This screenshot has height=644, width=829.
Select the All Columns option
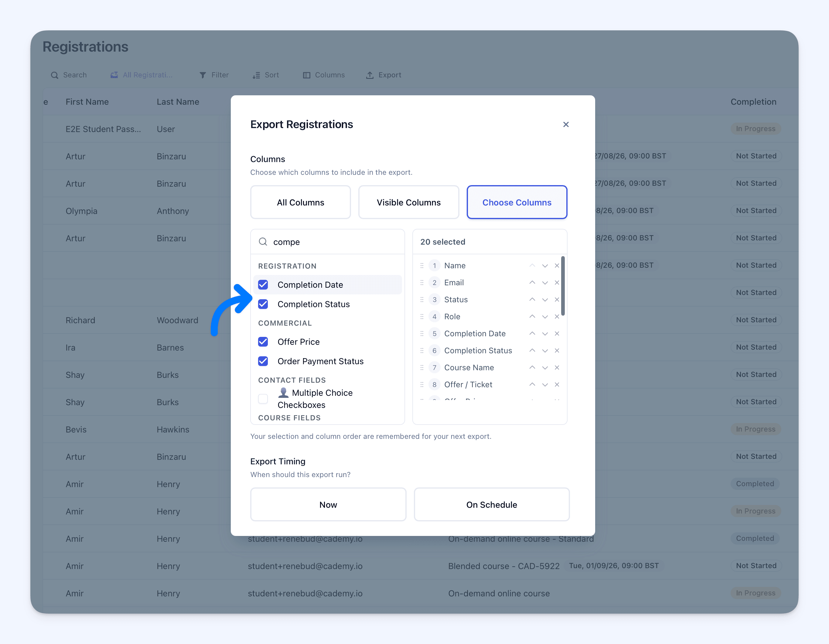tap(300, 202)
